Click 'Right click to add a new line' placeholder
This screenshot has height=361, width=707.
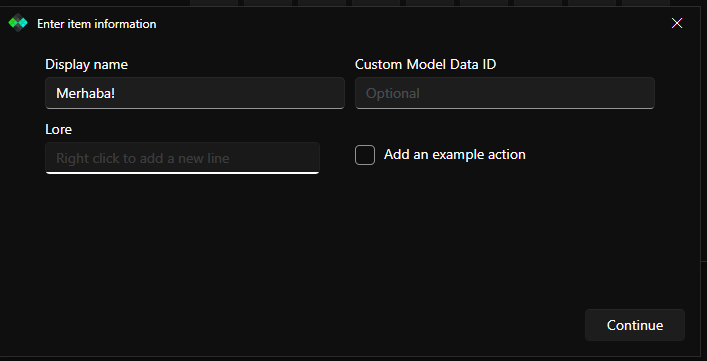[x=142, y=158]
